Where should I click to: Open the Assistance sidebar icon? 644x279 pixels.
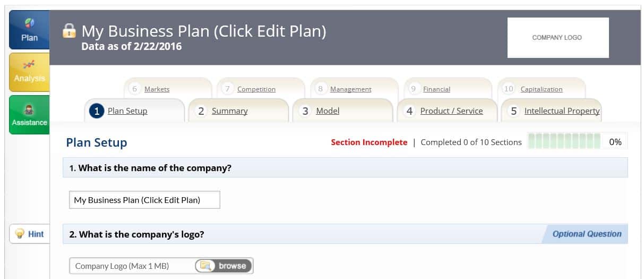click(29, 115)
